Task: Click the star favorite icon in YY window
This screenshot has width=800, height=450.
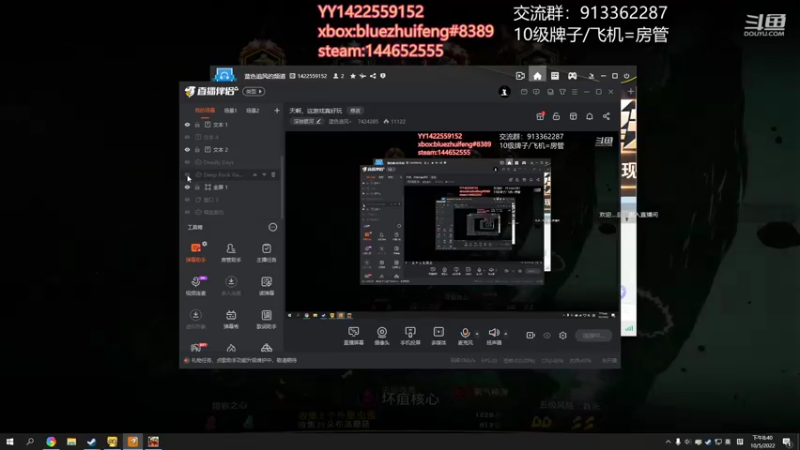Action: coord(353,76)
